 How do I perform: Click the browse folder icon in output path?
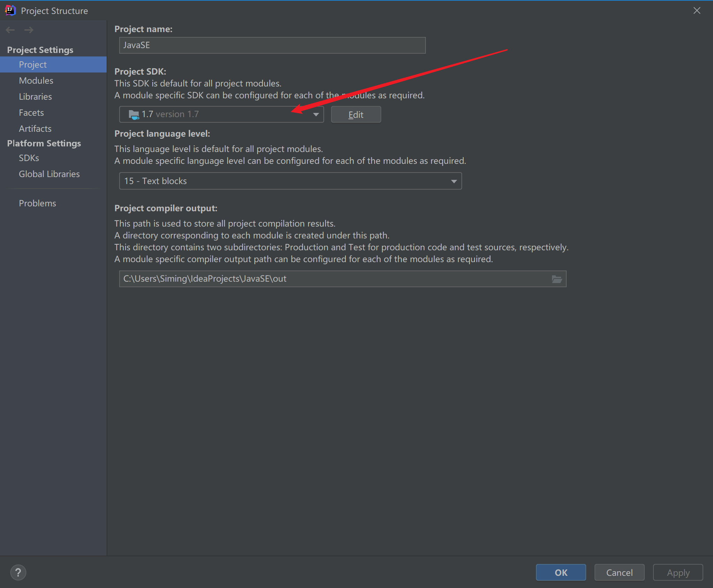click(x=557, y=279)
